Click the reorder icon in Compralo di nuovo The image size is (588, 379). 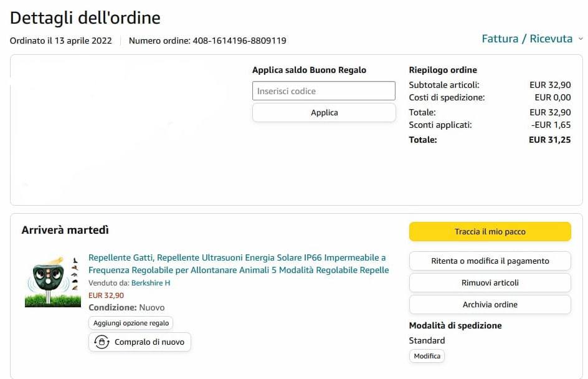pos(102,342)
